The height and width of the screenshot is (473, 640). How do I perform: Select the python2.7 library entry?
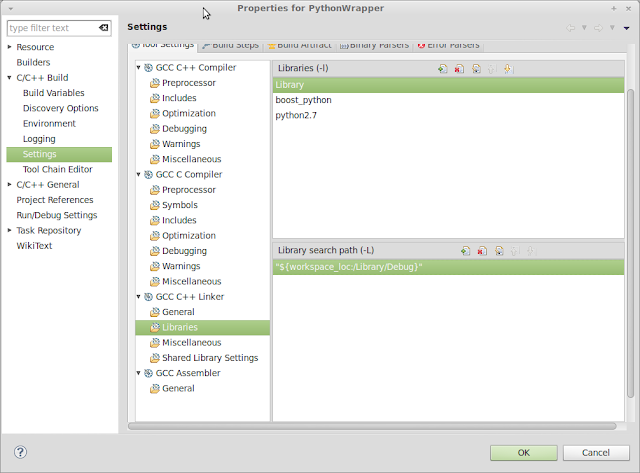pyautogui.click(x=448, y=115)
